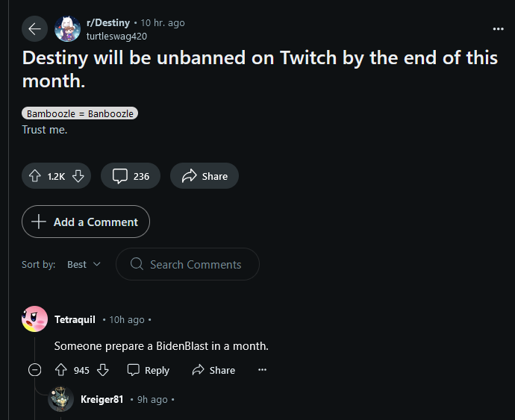Open turtleswag420's user profile
The height and width of the screenshot is (420, 515).
click(116, 36)
